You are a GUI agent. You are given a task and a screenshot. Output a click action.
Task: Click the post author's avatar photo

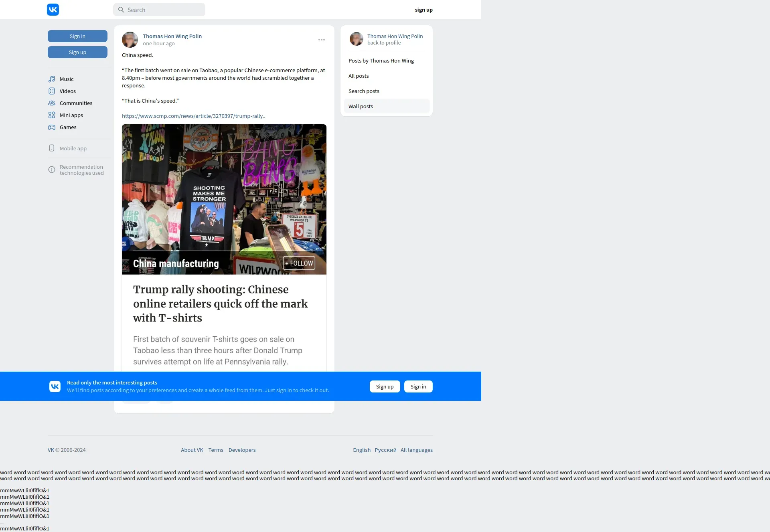click(x=130, y=40)
